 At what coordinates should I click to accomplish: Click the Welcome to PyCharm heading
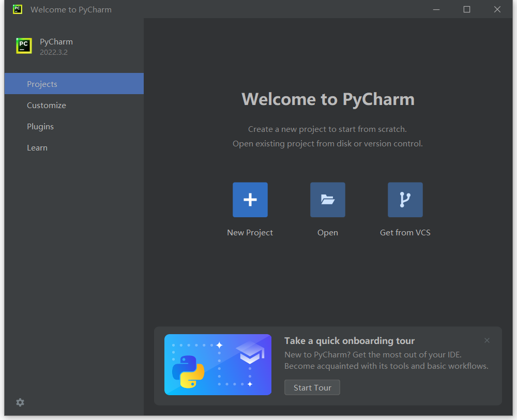point(328,99)
